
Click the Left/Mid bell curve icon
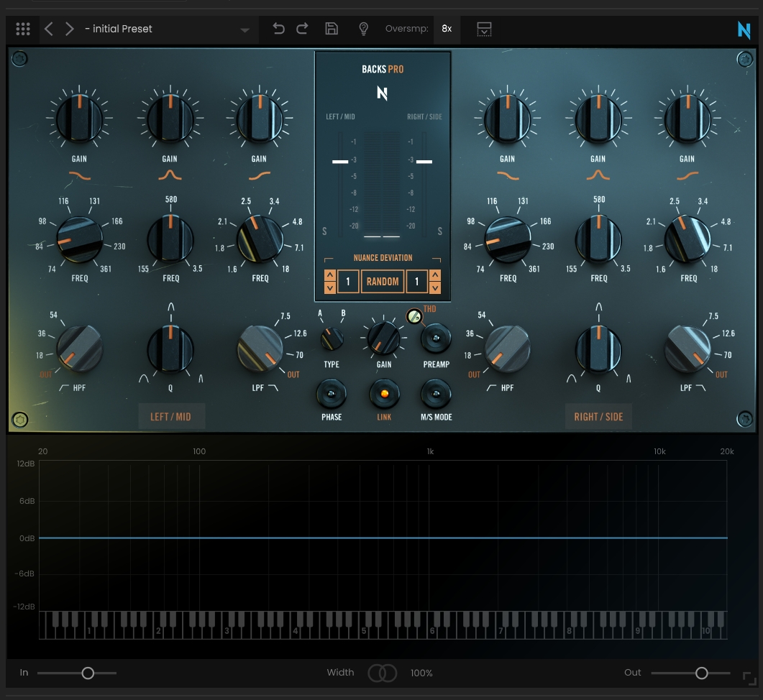170,175
